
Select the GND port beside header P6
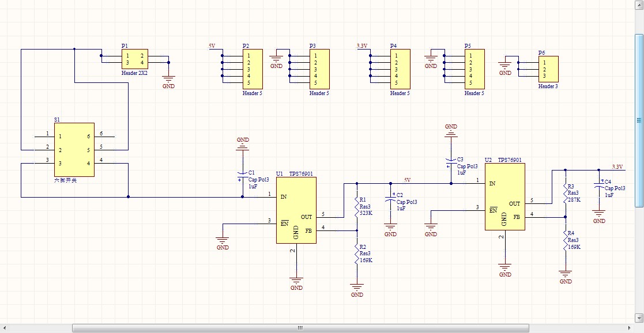(x=505, y=69)
